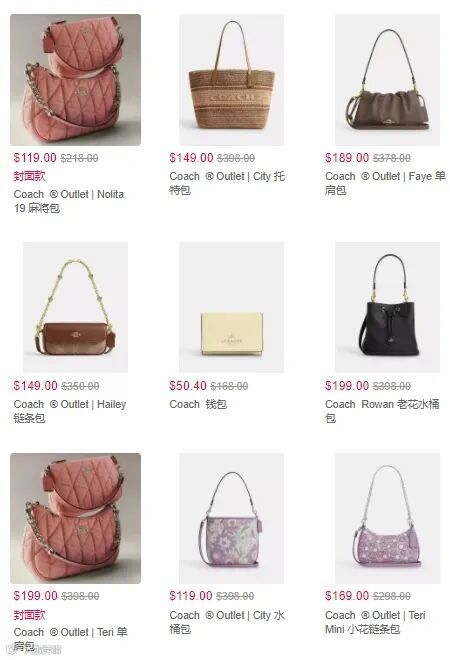
Task: Select the $169.00 Teri Mini price
Action: (x=347, y=596)
